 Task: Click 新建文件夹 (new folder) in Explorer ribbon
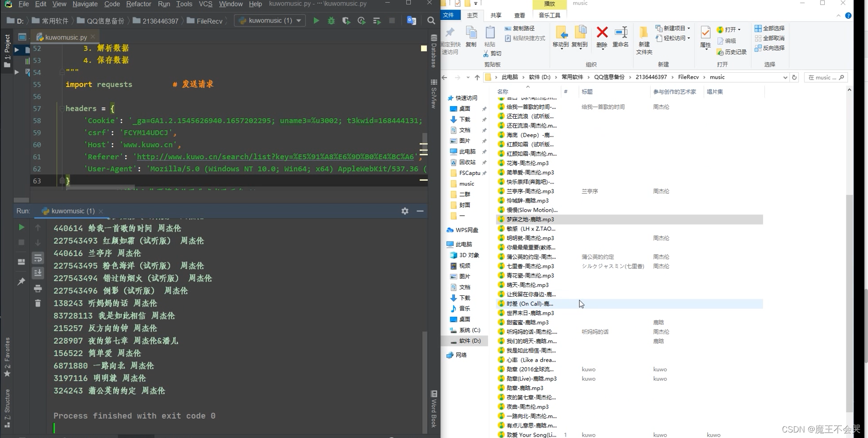click(x=644, y=40)
